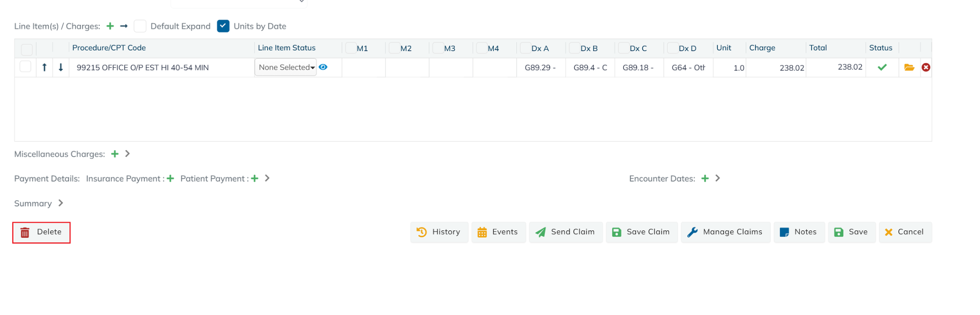The image size is (980, 315).
Task: Click the Delete button
Action: (42, 232)
